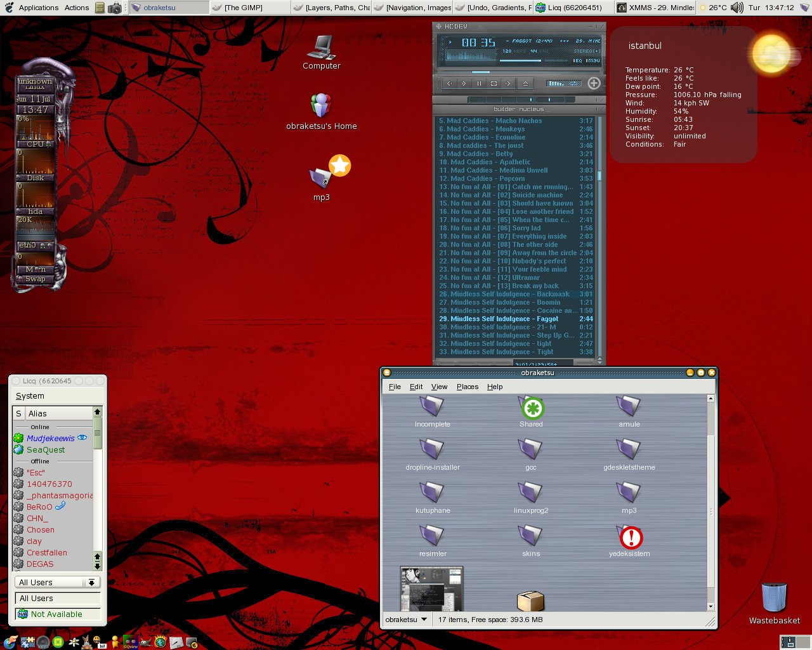Viewport: 812px width, 650px height.
Task: Open the System menu in Licq
Action: point(30,395)
